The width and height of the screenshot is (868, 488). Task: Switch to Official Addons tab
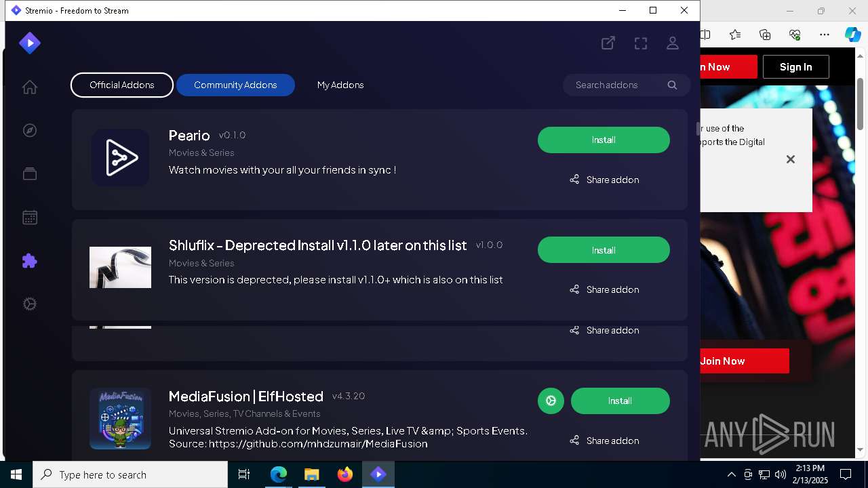[x=122, y=85]
